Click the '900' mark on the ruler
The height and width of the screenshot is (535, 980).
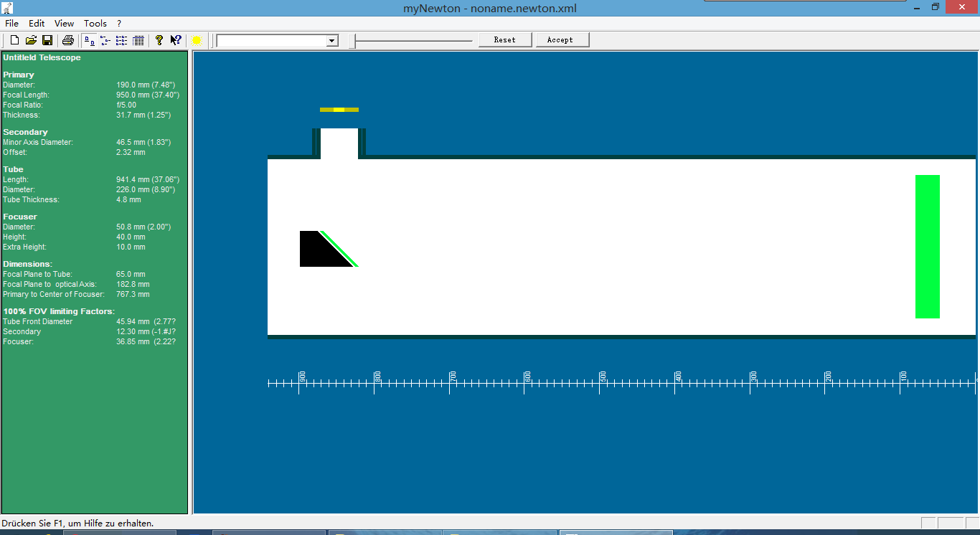point(303,376)
